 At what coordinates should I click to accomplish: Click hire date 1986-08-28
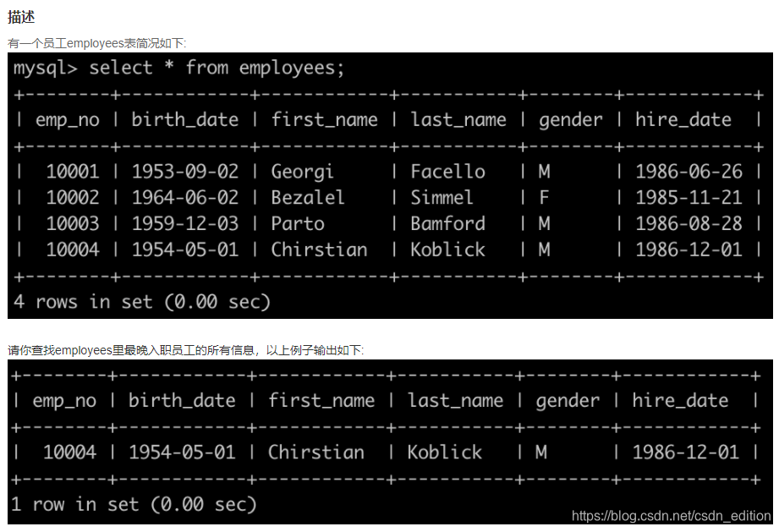point(688,223)
